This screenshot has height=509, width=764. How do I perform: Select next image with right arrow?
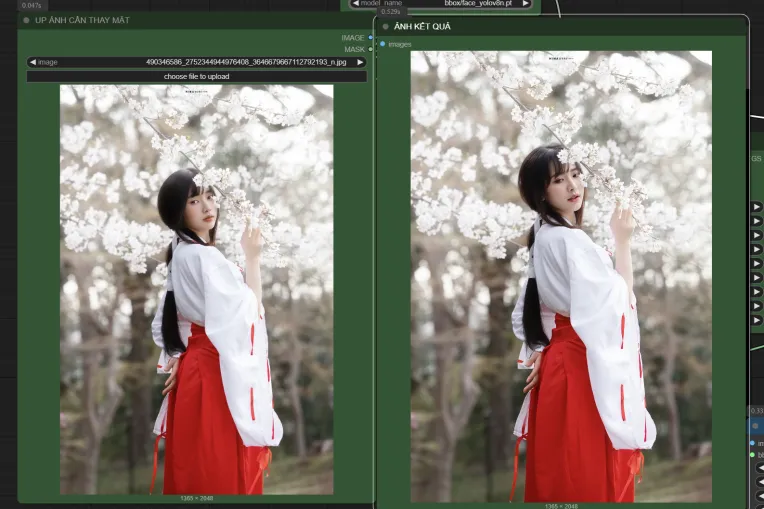click(x=360, y=62)
